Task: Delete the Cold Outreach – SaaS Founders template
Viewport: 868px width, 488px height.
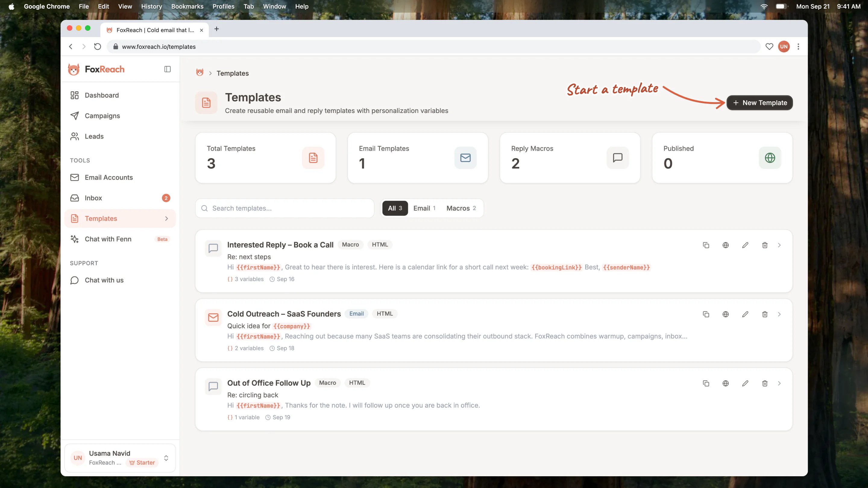Action: (x=765, y=314)
